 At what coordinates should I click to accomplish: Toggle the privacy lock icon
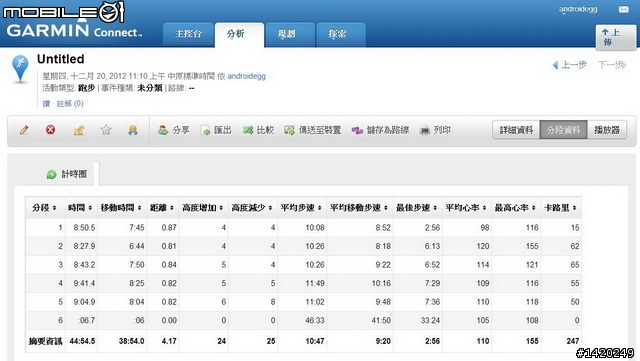pyautogui.click(x=79, y=130)
